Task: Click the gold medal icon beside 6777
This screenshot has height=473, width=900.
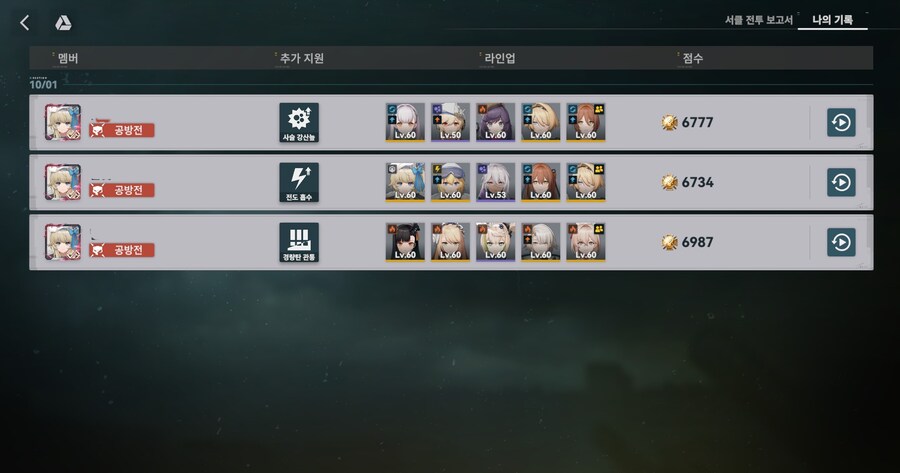Action: click(x=669, y=122)
